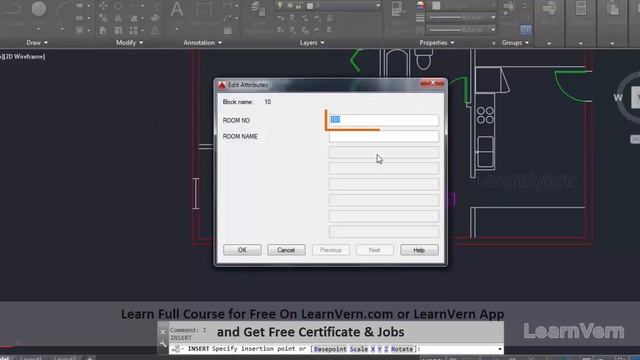The height and width of the screenshot is (360, 640).
Task: Close the Edit Attributes dialog
Action: click(x=432, y=83)
